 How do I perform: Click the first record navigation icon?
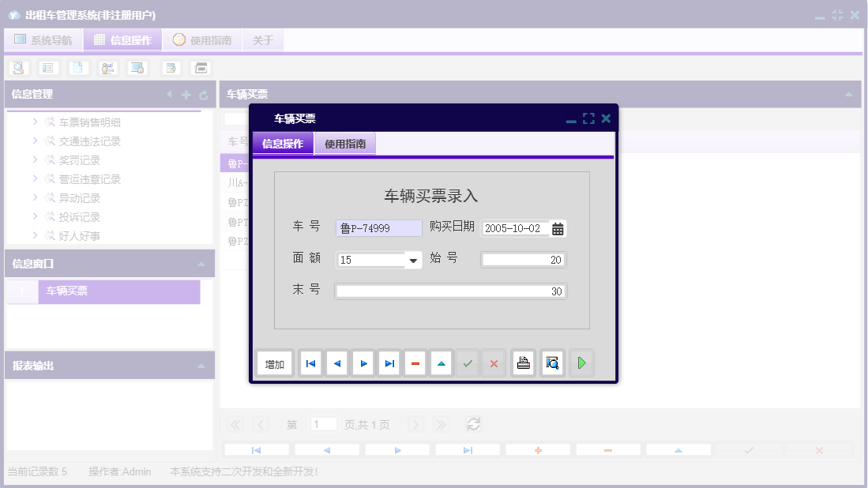[x=310, y=362]
